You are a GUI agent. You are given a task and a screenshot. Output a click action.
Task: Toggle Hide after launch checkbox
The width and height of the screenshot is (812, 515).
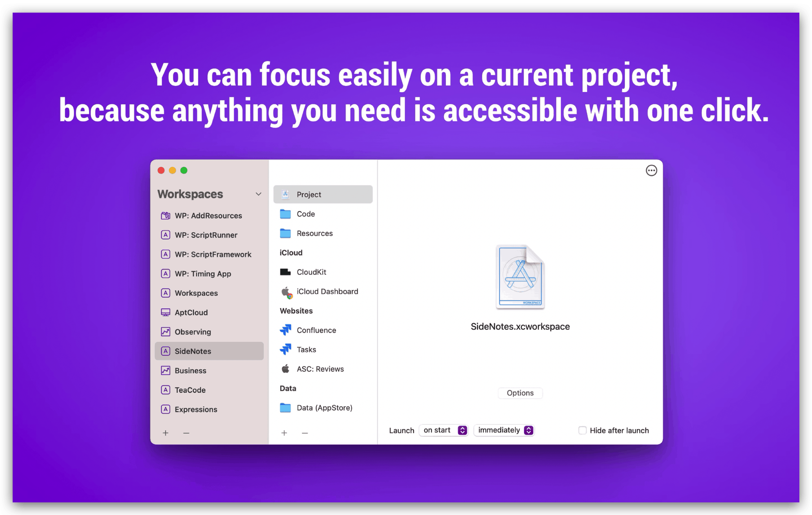click(581, 430)
